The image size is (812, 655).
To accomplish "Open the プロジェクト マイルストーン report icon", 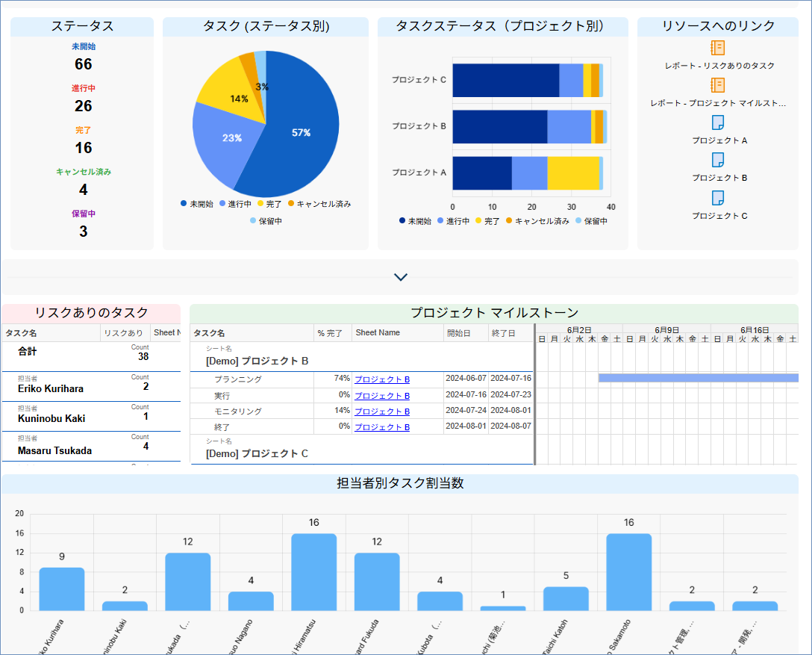I will (717, 85).
